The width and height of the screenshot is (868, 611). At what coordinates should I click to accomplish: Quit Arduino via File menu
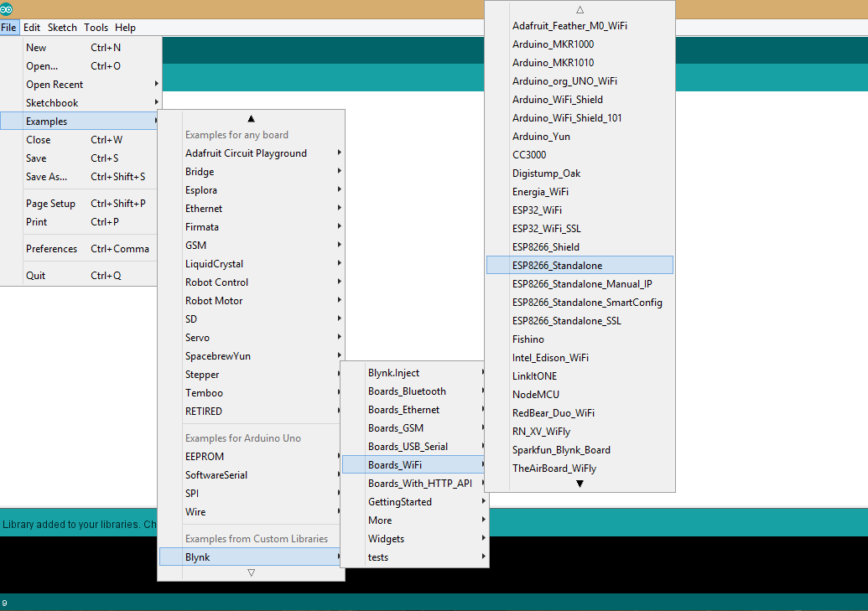point(79,275)
